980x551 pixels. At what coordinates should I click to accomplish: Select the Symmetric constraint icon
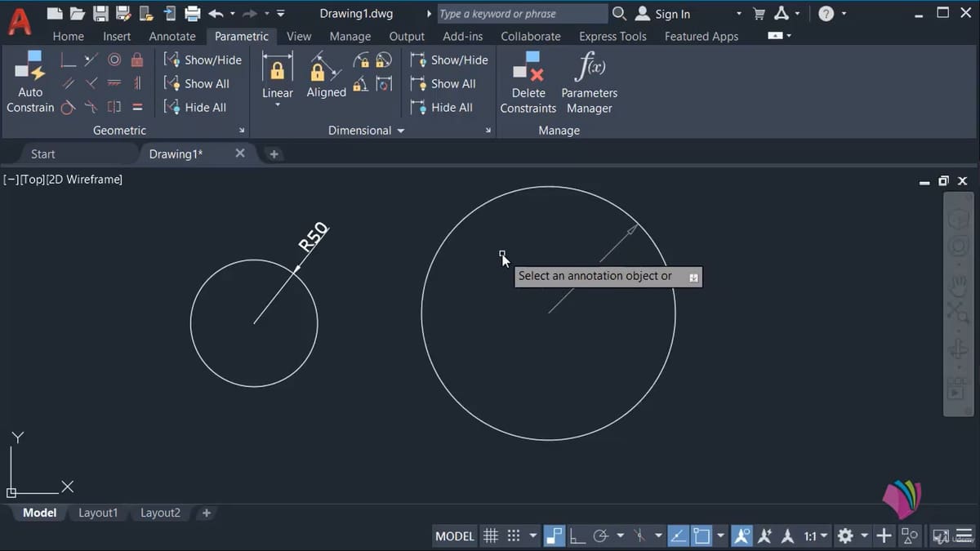[x=114, y=107]
